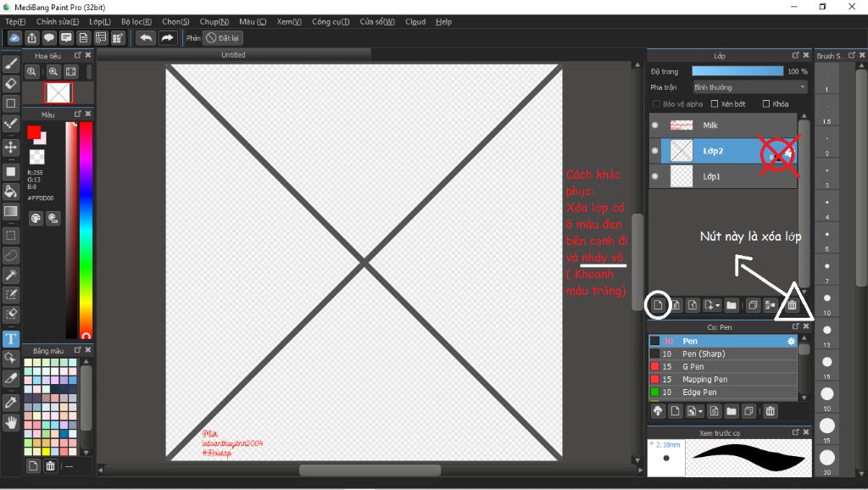Undock the Hoa tiêu navigator panel

77,55
